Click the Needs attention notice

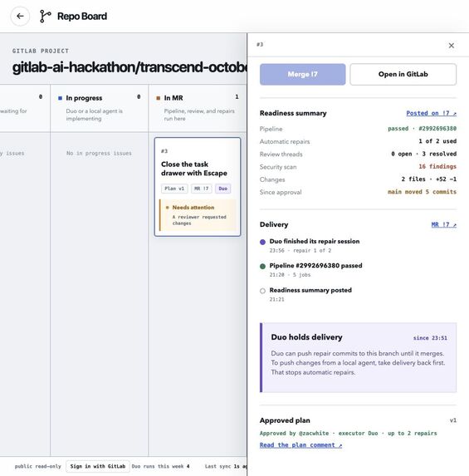click(x=198, y=215)
